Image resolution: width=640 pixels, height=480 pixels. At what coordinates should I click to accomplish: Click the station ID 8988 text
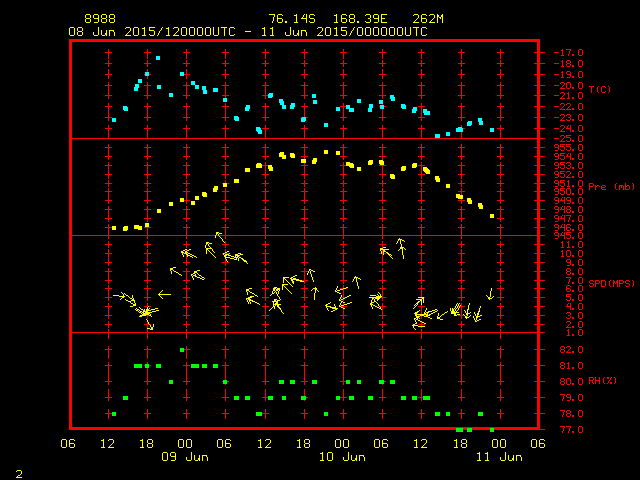[x=100, y=19]
